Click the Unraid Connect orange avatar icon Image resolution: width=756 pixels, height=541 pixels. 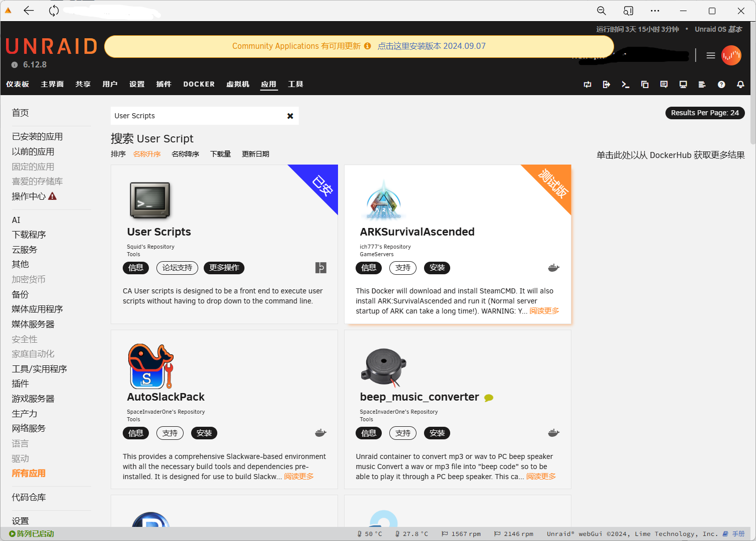731,55
